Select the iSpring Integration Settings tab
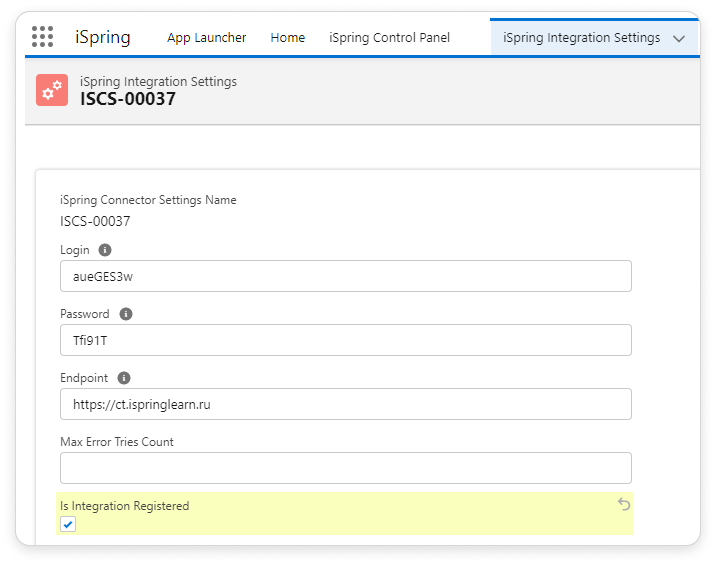This screenshot has height=565, width=716. click(581, 38)
